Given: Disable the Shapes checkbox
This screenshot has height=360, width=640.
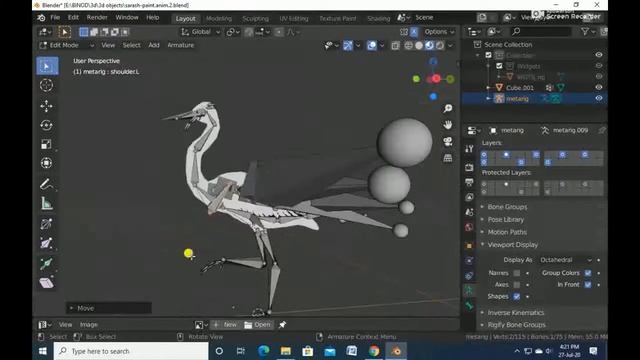Looking at the screenshot, I should pyautogui.click(x=517, y=296).
